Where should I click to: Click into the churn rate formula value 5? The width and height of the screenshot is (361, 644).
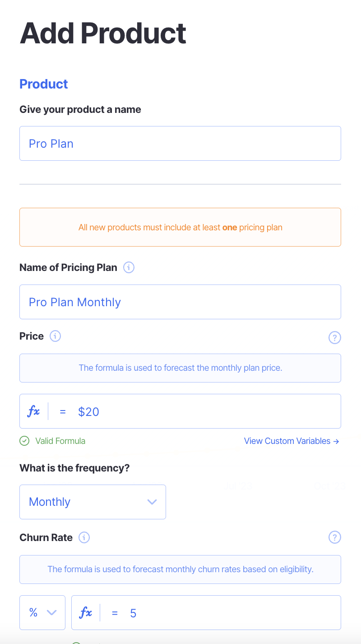coord(226,613)
